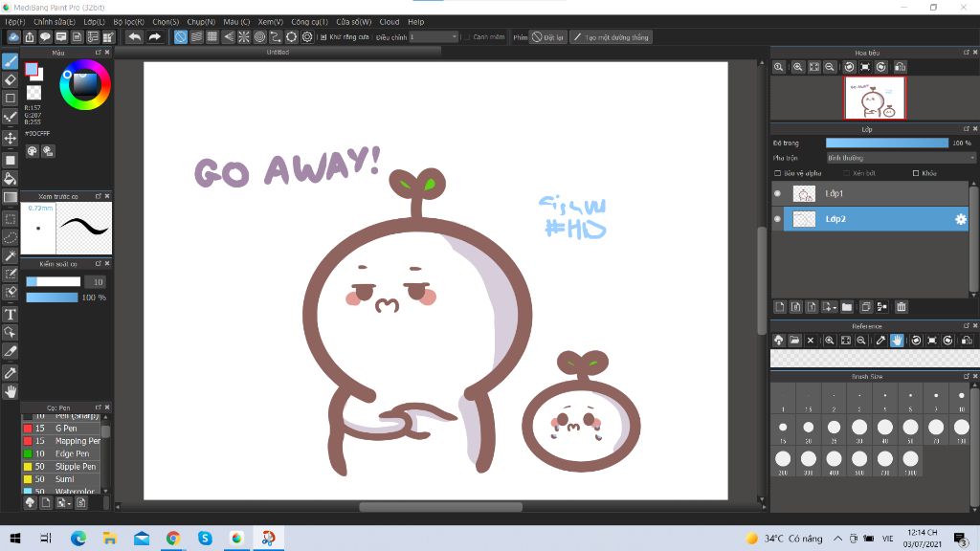Float the Lớp layers panel
This screenshot has width=980, height=551.
(x=967, y=129)
